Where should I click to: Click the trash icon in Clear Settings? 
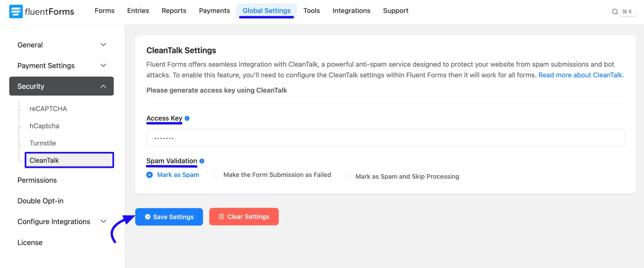point(221,217)
